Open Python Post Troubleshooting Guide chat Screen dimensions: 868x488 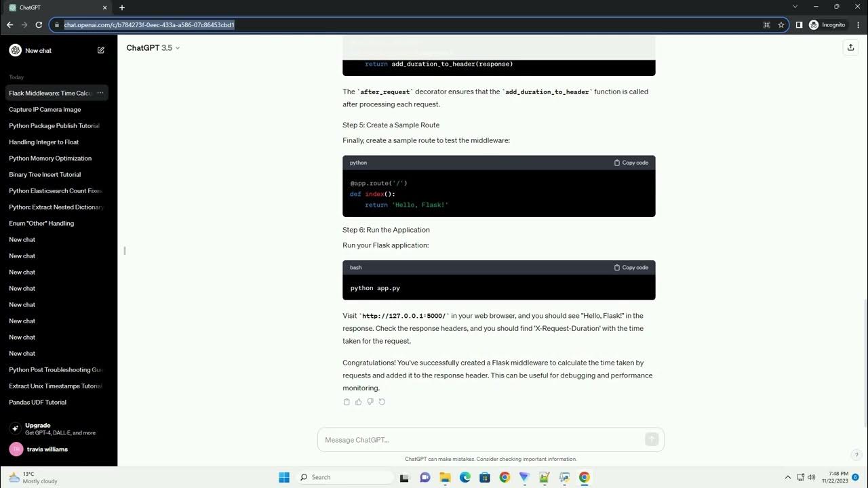(x=57, y=369)
